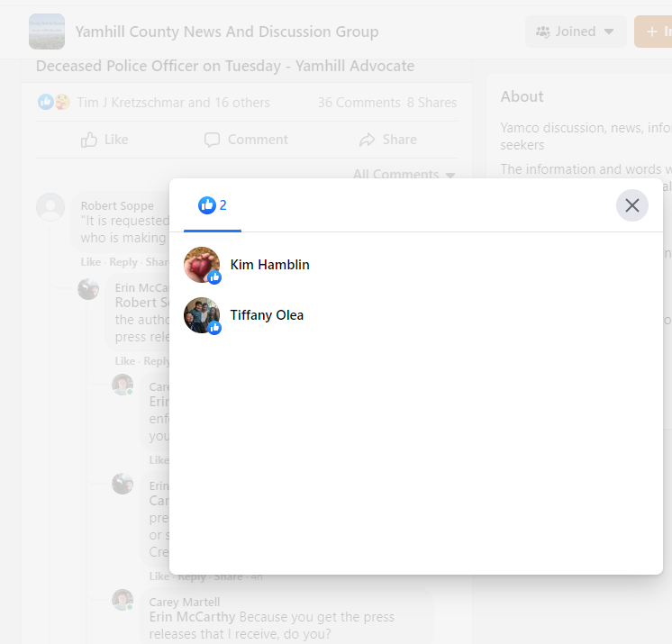Open Kim Hamblin's profile name
The image size is (672, 644).
(269, 265)
